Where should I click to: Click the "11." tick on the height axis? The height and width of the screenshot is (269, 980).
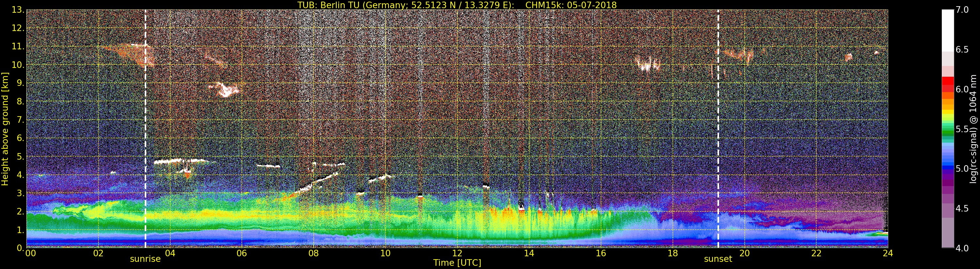tap(18, 46)
